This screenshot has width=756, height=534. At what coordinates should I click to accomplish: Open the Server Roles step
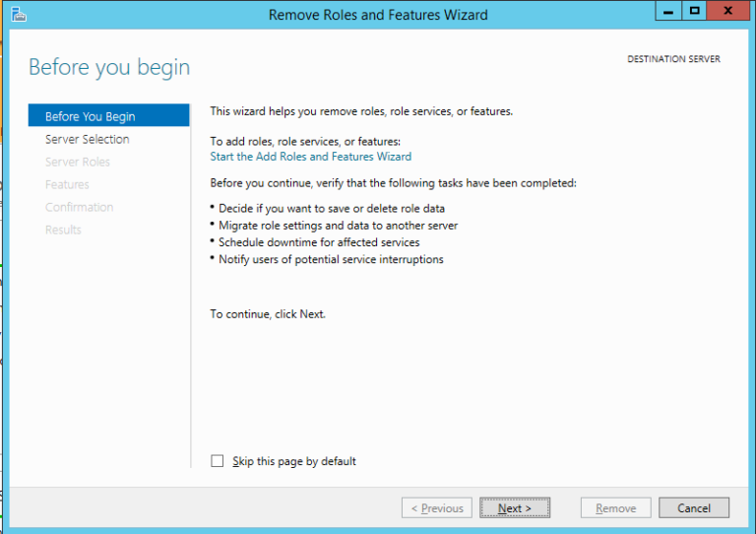tap(78, 162)
